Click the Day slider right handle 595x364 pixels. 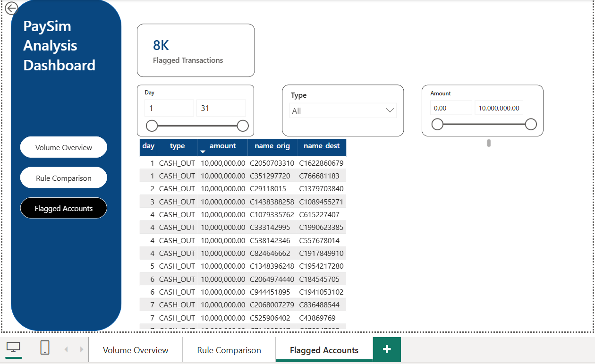click(243, 126)
